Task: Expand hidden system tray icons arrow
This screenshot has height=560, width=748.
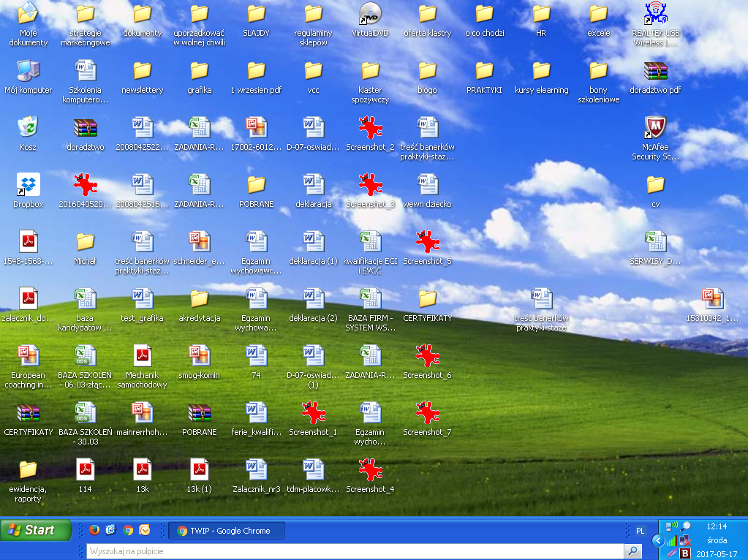Action: point(658,540)
